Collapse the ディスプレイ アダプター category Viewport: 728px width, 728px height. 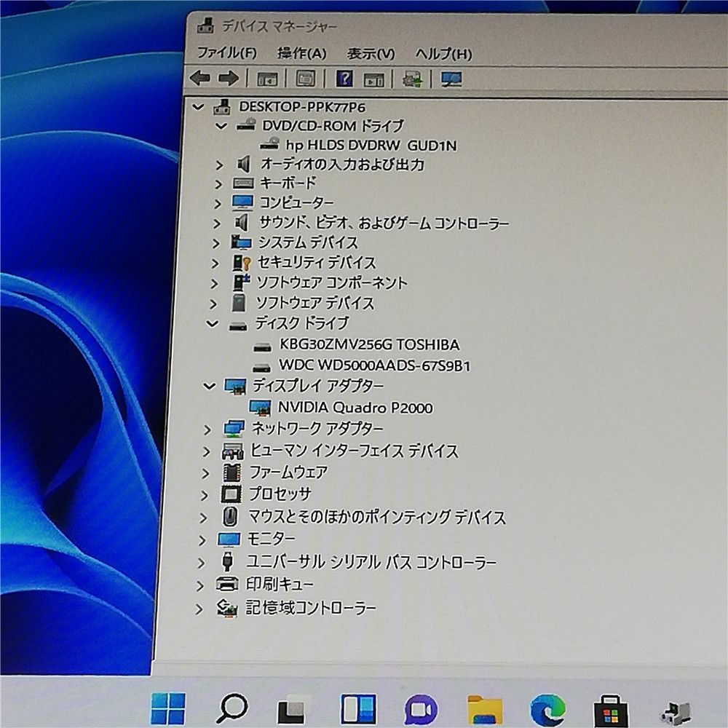point(210,386)
